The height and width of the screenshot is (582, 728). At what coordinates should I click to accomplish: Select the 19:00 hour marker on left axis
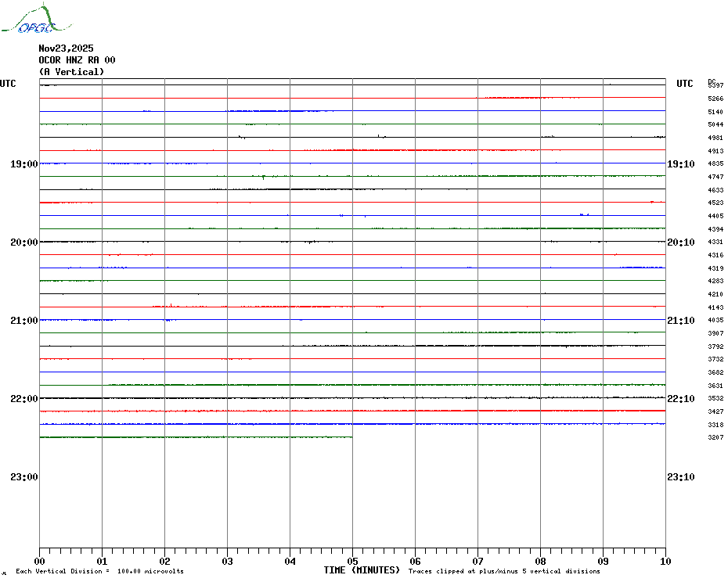pyautogui.click(x=24, y=164)
